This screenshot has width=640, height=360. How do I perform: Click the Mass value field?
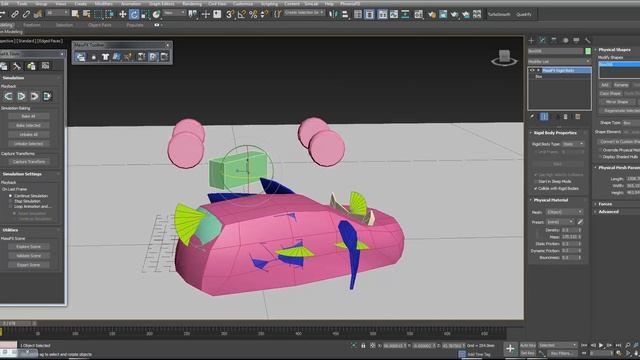[x=571, y=237]
